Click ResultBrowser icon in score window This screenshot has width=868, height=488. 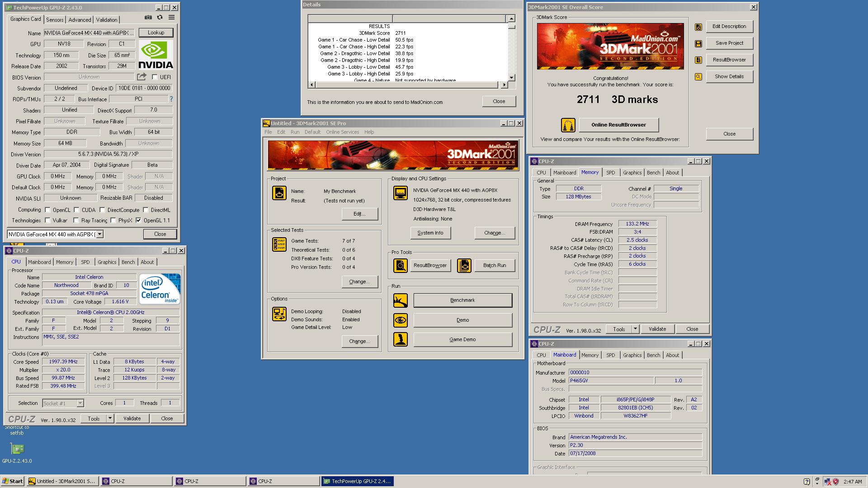click(698, 60)
